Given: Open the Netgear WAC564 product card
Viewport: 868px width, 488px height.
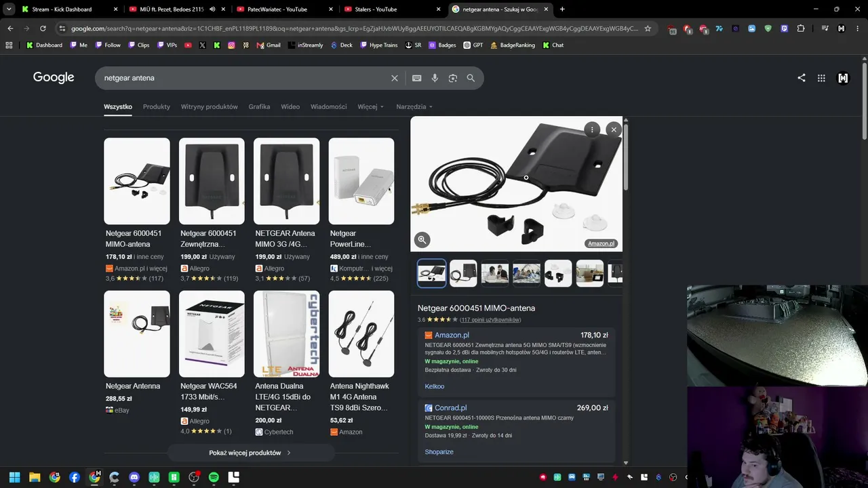Looking at the screenshot, I should pyautogui.click(x=212, y=363).
